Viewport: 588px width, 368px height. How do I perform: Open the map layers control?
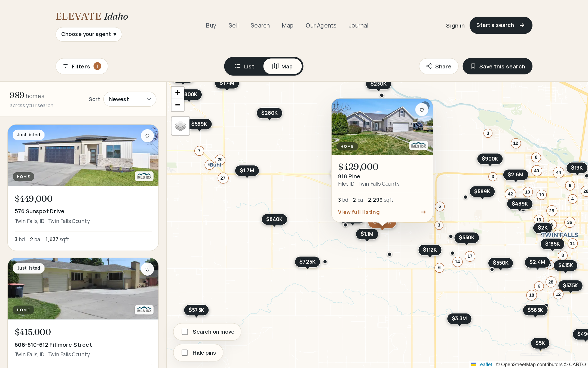[x=180, y=126]
